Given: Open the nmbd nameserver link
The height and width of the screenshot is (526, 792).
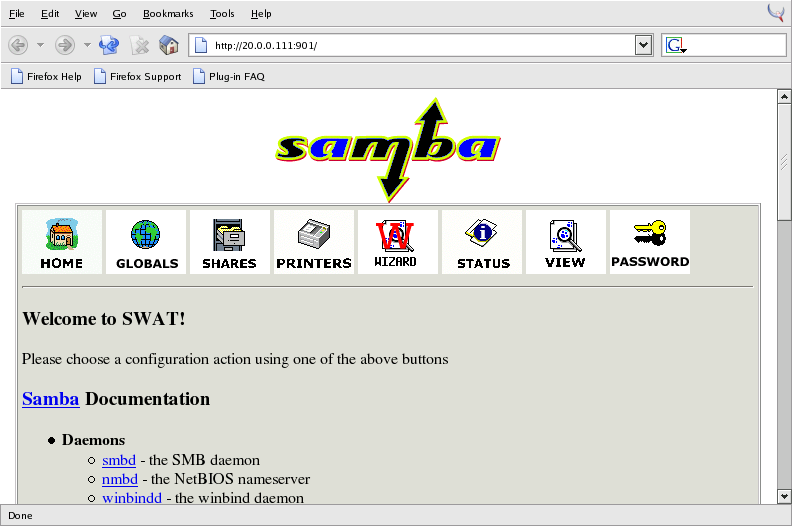Looking at the screenshot, I should click(x=120, y=479).
